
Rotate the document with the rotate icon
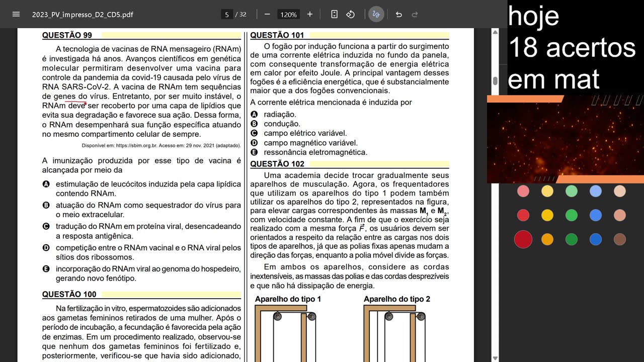pyautogui.click(x=351, y=14)
